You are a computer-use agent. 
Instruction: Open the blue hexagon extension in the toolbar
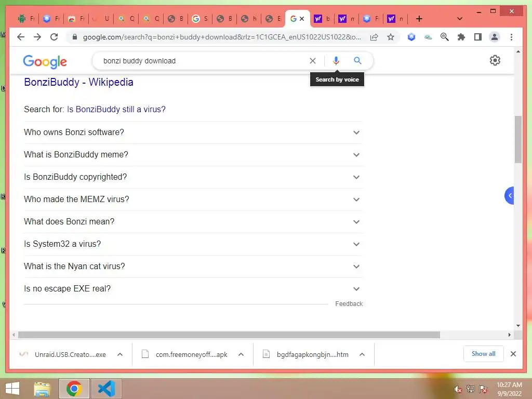point(411,37)
